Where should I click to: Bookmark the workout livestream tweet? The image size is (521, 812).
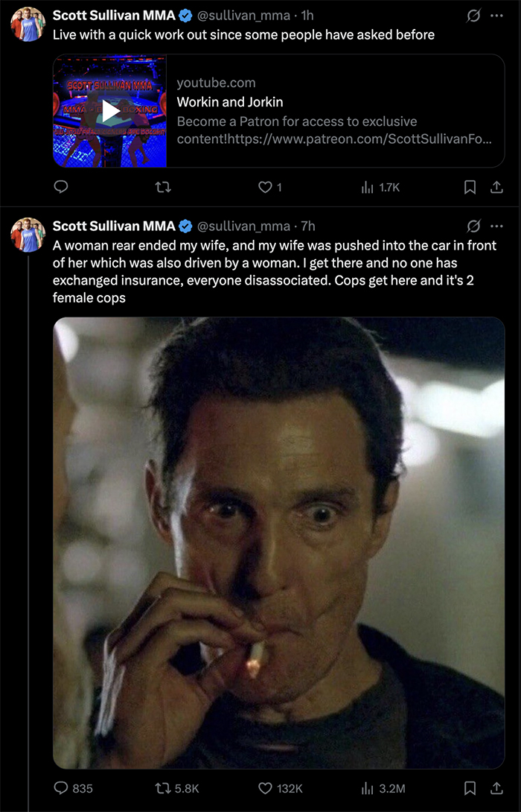tap(470, 188)
